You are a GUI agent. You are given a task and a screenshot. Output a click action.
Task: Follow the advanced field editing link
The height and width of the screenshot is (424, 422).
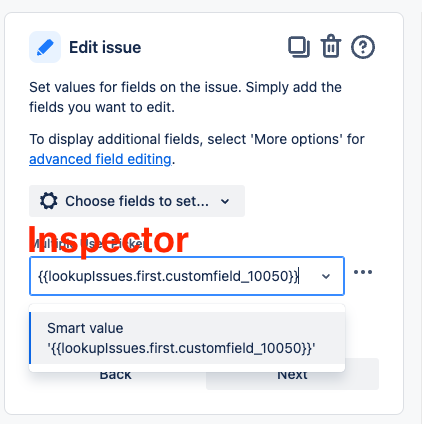[100, 159]
